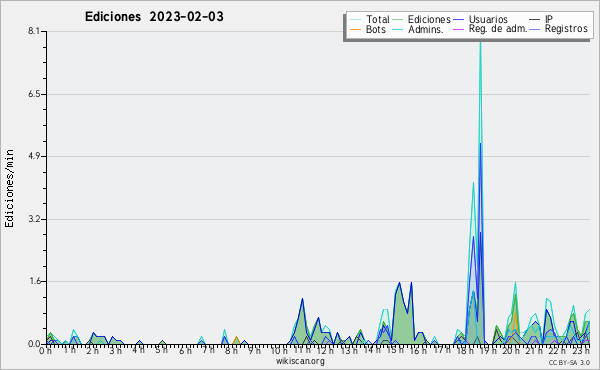This screenshot has width=600, height=370.
Task: Click the 'wikiscan.org' caption
Action: 300,361
